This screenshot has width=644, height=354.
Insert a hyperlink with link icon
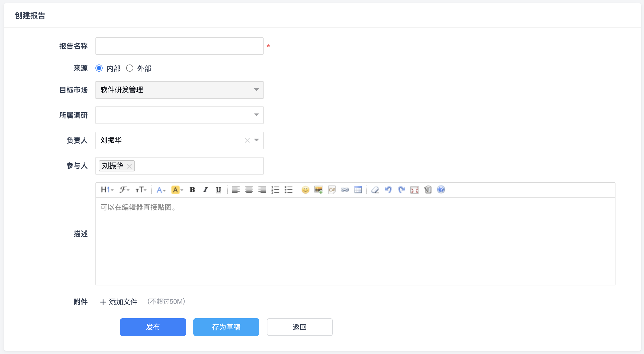(345, 190)
